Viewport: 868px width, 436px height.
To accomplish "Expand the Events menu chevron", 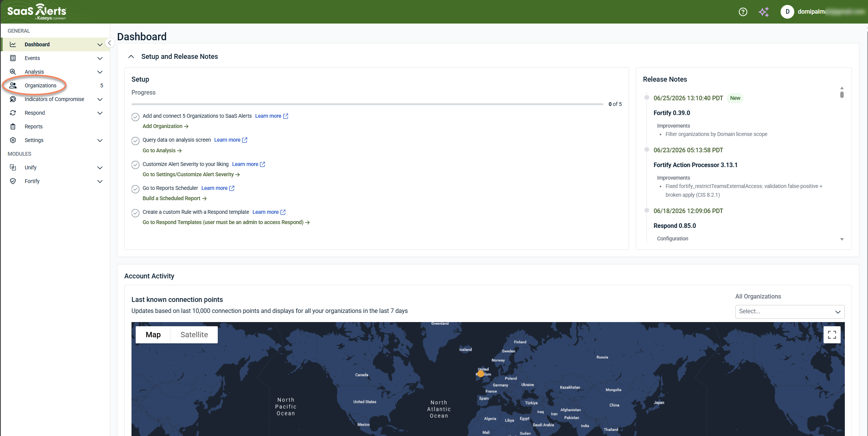I will [x=100, y=58].
